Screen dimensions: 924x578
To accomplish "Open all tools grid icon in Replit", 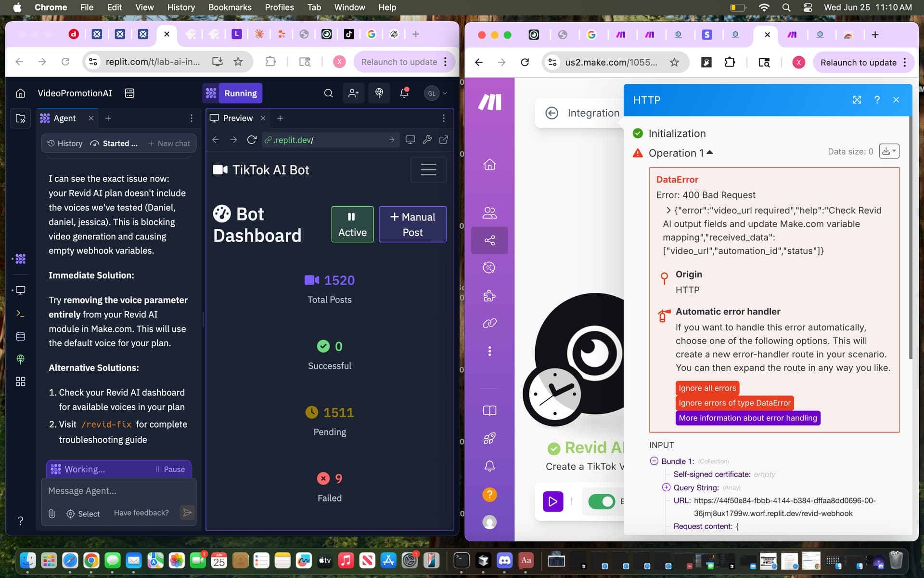I will 20,381.
